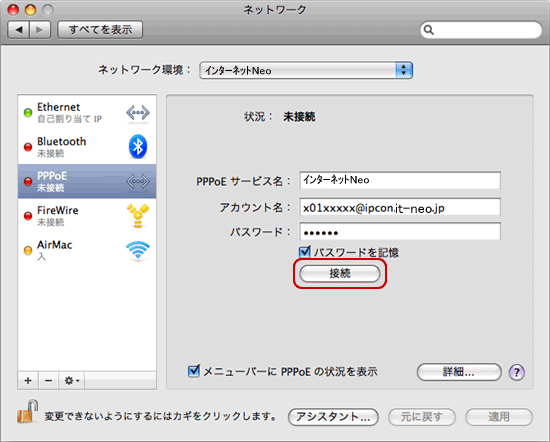Click the 接続 button
Viewport: 550px width, 442px height.
coord(340,273)
